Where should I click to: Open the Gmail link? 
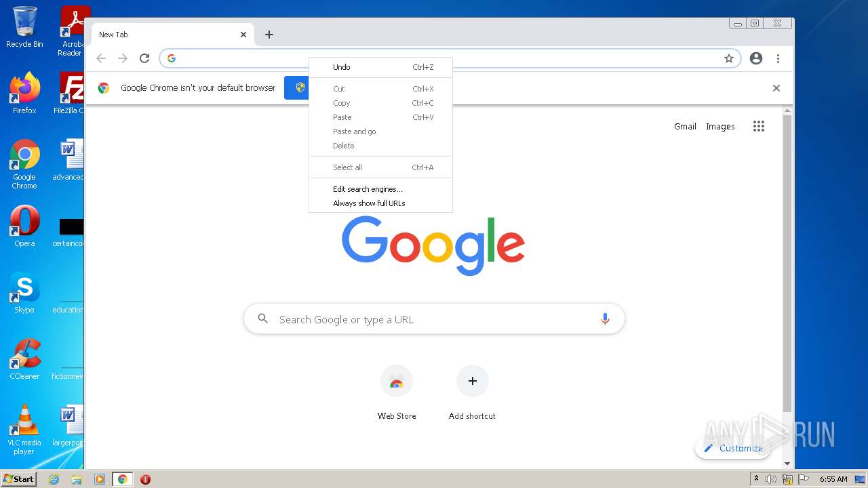(685, 126)
